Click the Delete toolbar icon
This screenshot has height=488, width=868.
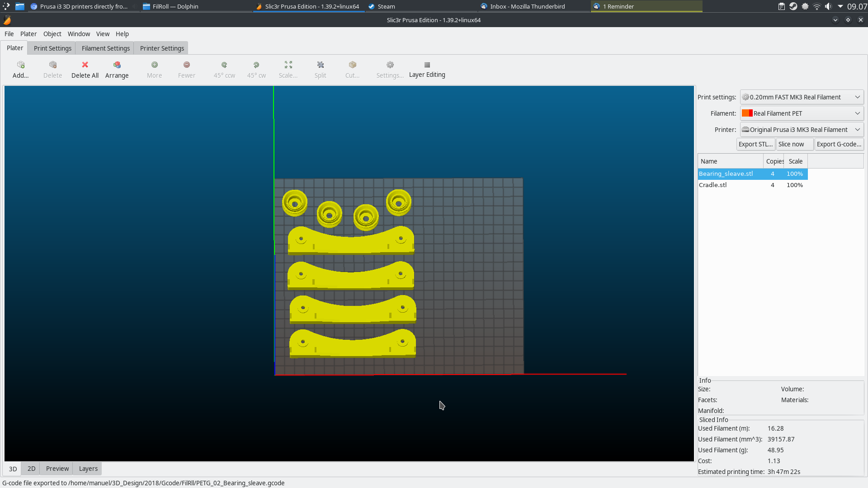tap(53, 65)
